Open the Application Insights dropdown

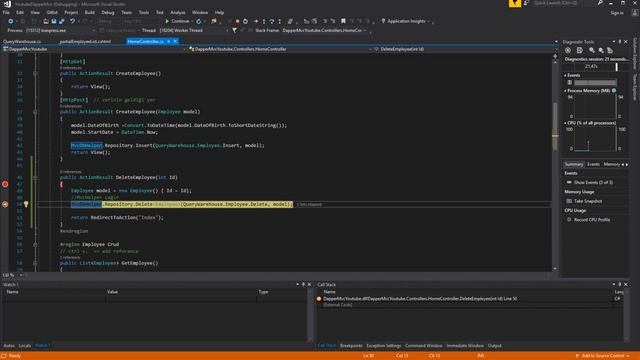click(x=428, y=21)
